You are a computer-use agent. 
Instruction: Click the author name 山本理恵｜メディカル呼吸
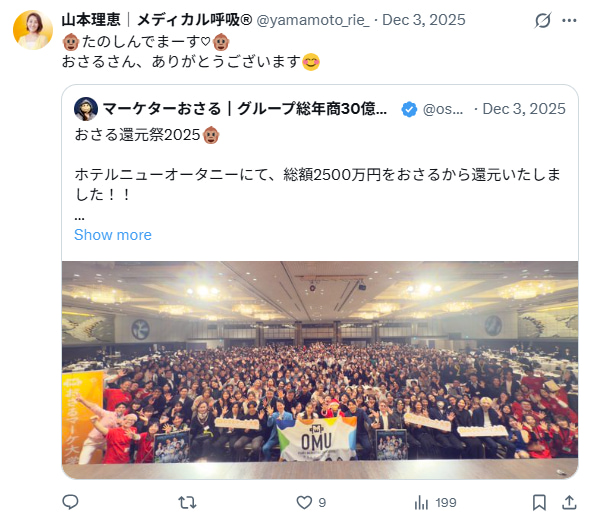pyautogui.click(x=157, y=20)
